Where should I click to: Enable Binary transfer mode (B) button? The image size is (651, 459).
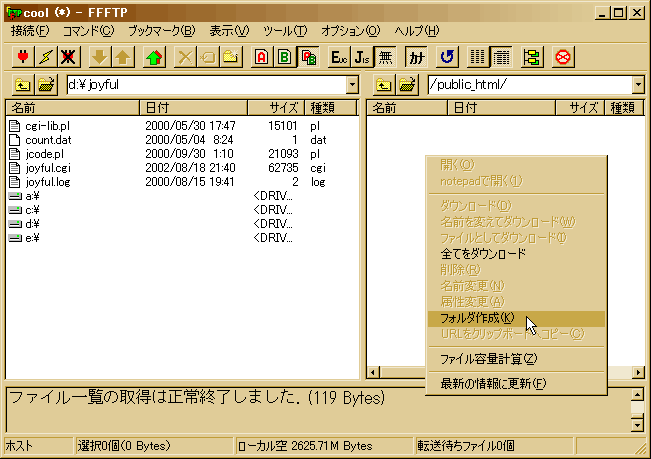[x=285, y=57]
